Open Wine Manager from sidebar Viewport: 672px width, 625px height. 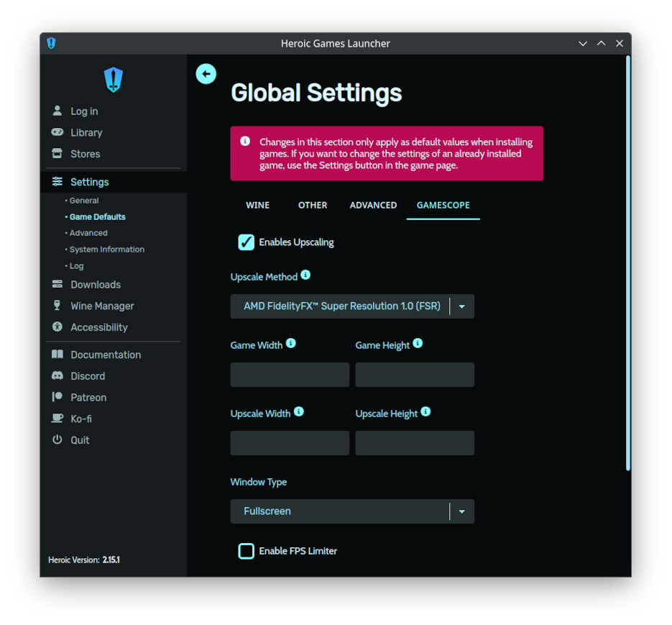coord(102,306)
